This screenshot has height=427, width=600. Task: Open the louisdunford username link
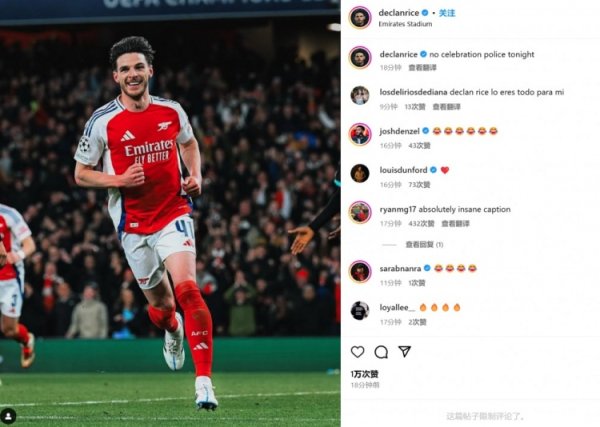pyautogui.click(x=403, y=170)
